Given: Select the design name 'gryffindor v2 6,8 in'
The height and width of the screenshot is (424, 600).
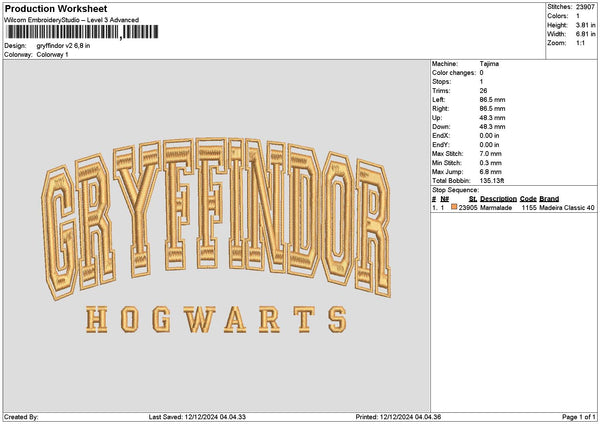Looking at the screenshot, I should coord(64,46).
